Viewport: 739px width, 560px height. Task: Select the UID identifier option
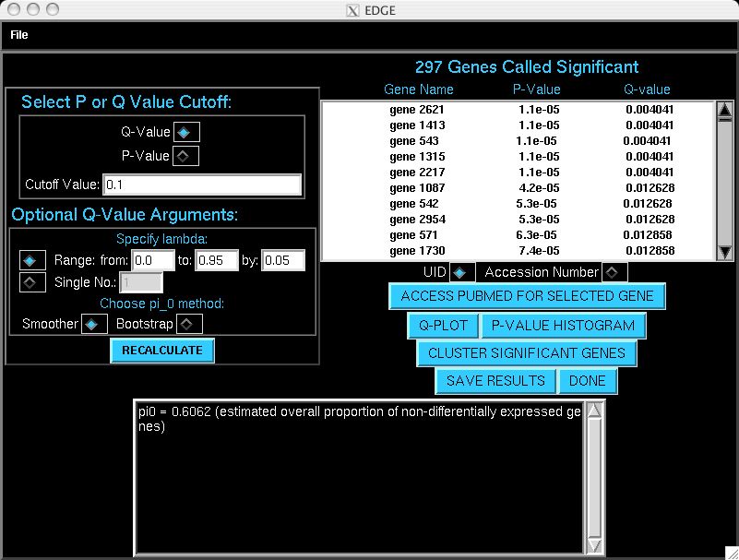[460, 272]
